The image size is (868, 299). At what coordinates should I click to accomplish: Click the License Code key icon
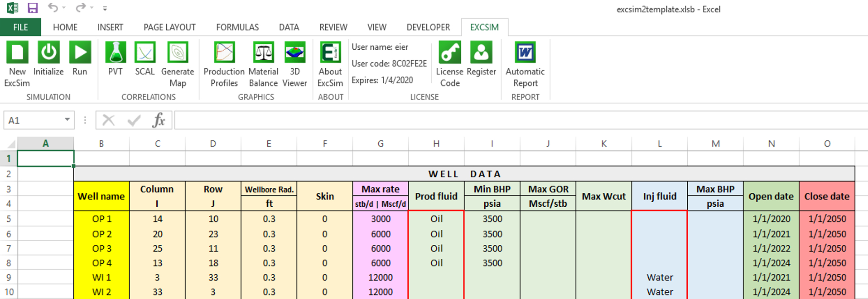pyautogui.click(x=450, y=52)
